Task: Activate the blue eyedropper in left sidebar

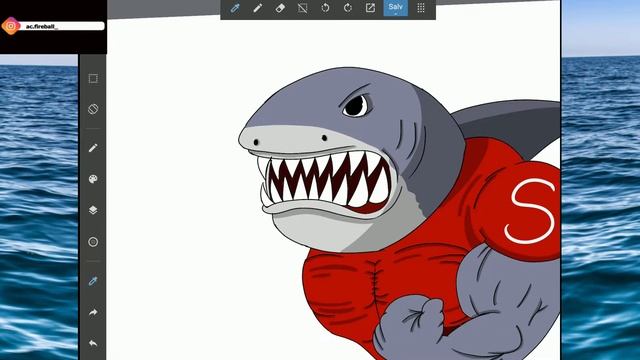Action: 93,281
